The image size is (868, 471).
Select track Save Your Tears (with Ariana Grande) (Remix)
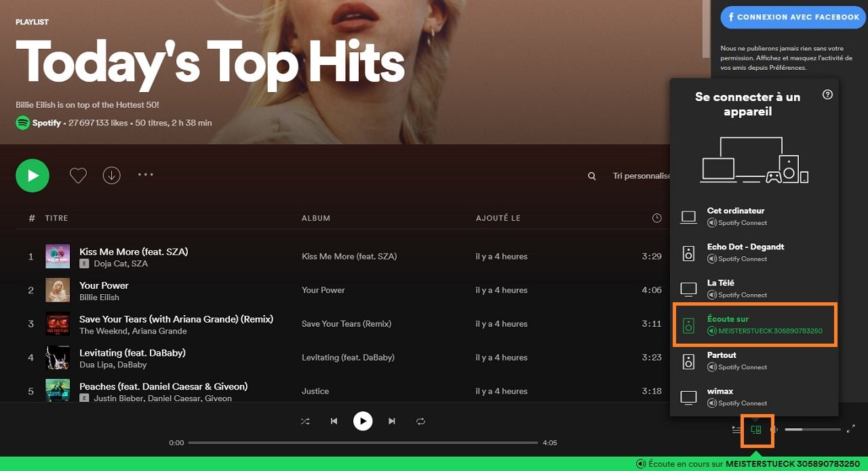click(176, 319)
